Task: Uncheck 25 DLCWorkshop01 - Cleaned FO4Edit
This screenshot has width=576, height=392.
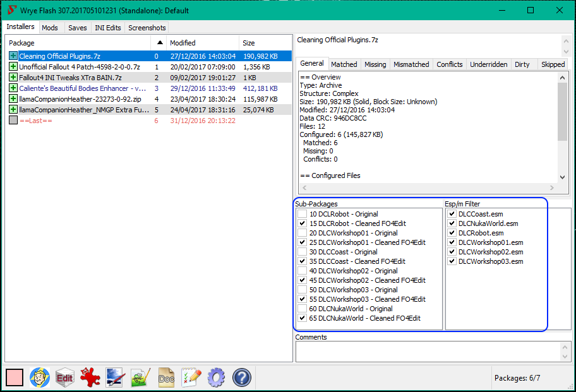Action: click(302, 242)
